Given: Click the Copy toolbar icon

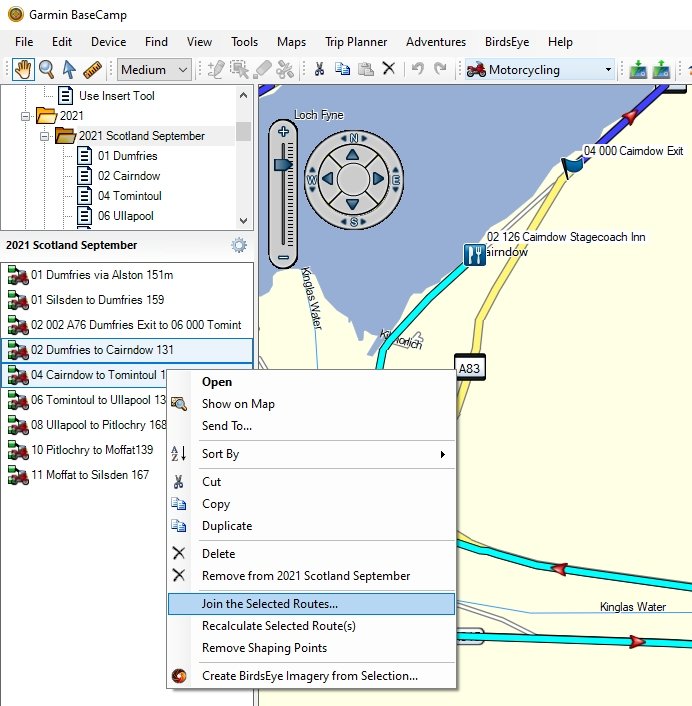Looking at the screenshot, I should [x=342, y=69].
